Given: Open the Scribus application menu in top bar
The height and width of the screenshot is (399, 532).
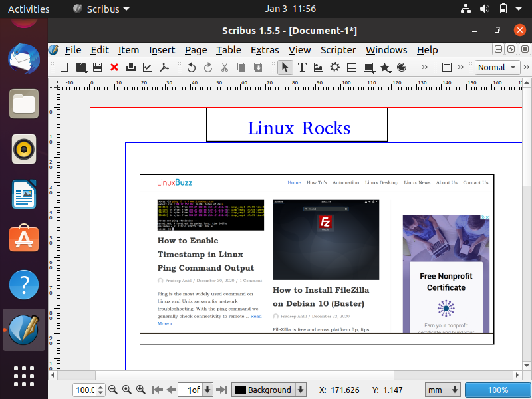Looking at the screenshot, I should (102, 9).
